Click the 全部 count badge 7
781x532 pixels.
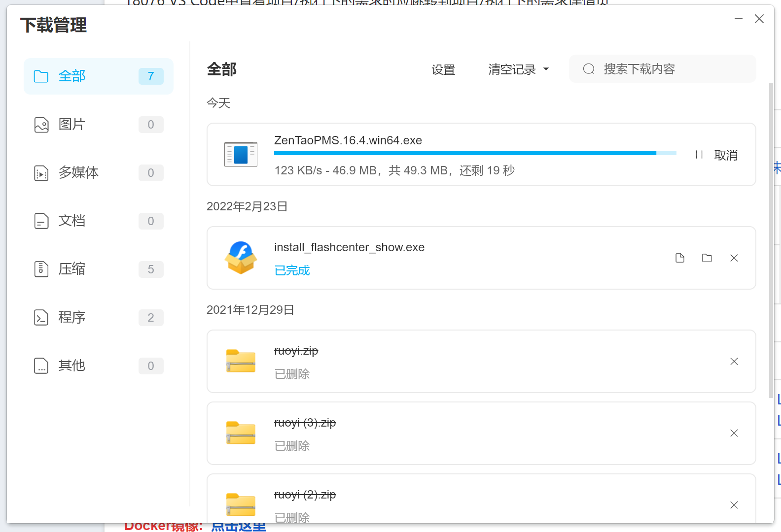[x=151, y=76]
